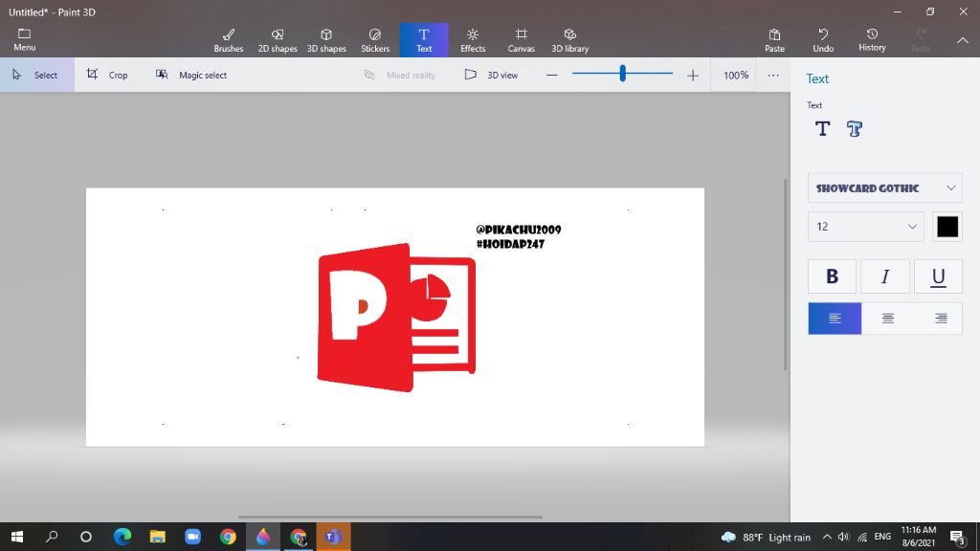
Task: Show hidden system tray icons
Action: coord(827,537)
